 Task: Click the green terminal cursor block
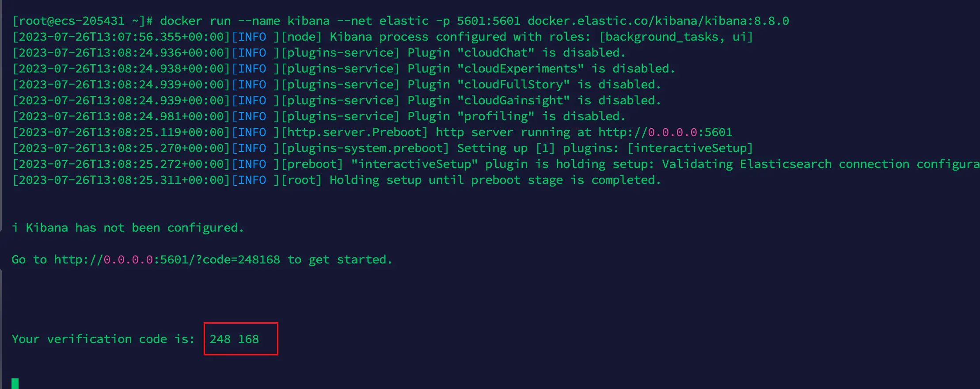[x=15, y=383]
